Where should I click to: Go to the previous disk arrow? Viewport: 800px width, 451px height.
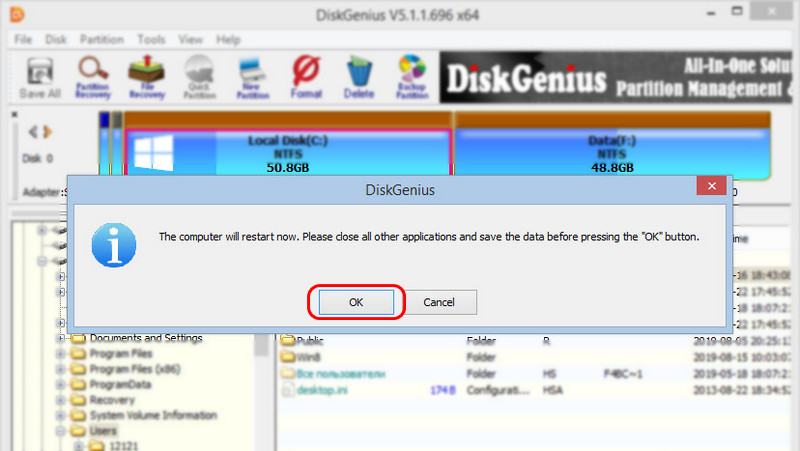[33, 132]
